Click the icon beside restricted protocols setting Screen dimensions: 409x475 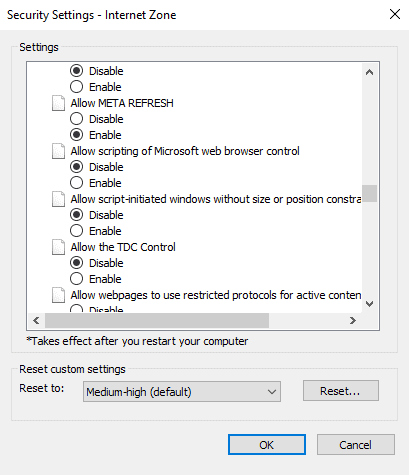(x=58, y=295)
